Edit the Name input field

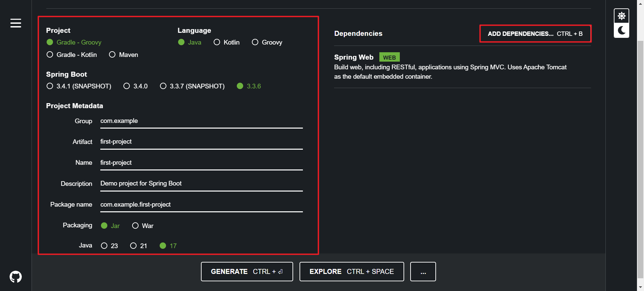tap(202, 163)
